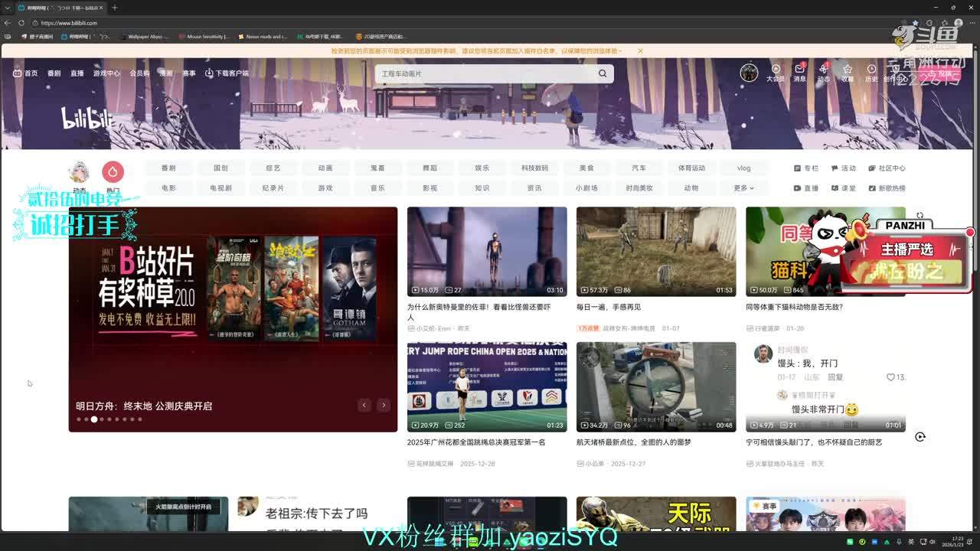
Task: Open the user profile avatar in header
Action: [749, 73]
